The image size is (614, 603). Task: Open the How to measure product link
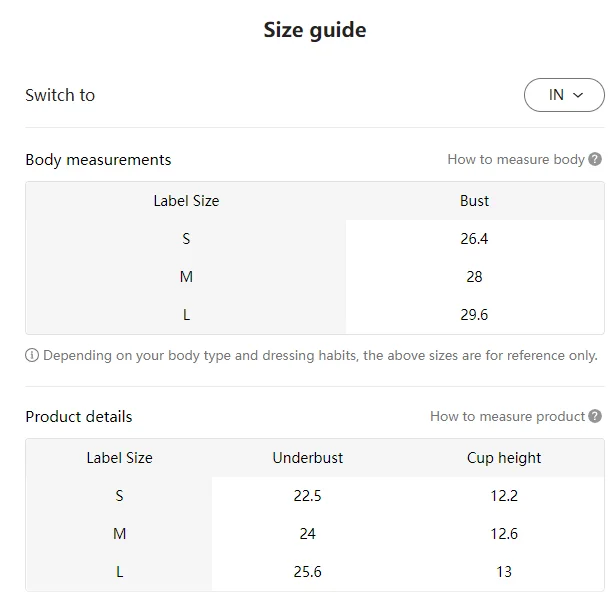click(x=507, y=416)
